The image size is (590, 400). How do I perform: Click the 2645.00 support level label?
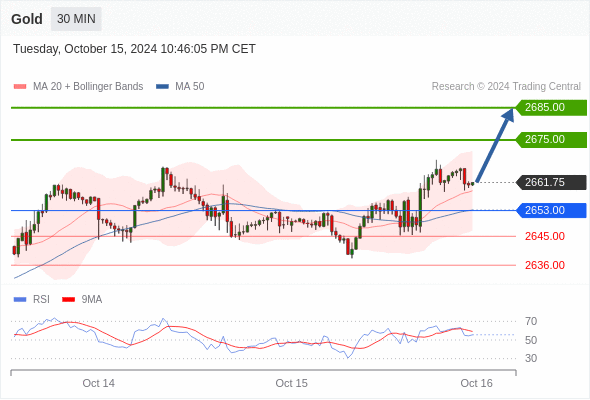[545, 237]
